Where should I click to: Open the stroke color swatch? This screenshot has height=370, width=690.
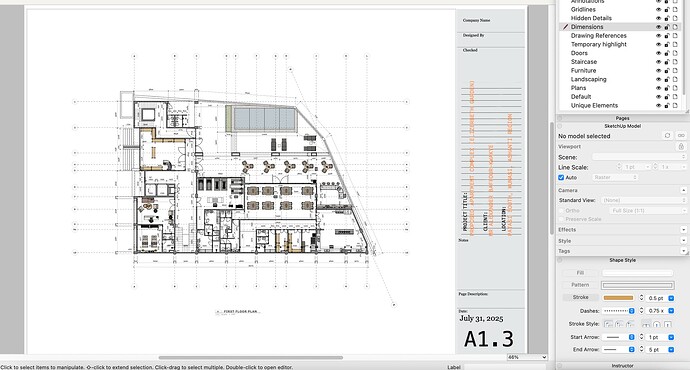point(618,298)
